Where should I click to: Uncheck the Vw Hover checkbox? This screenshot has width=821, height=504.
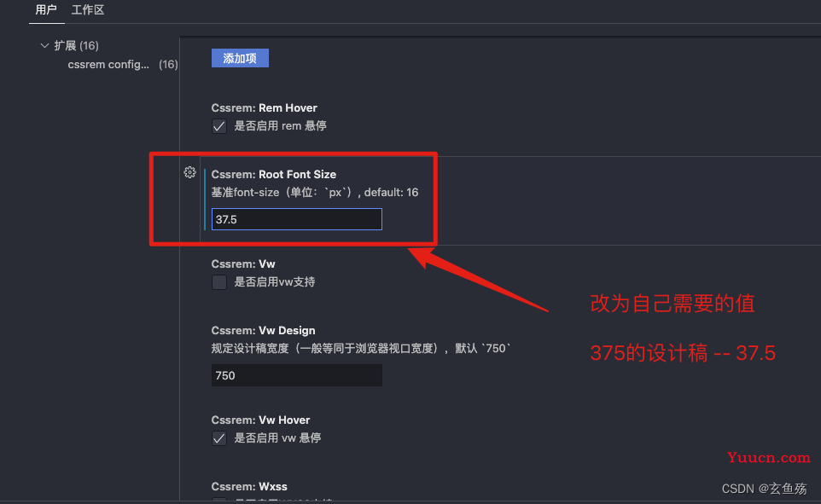[219, 438]
